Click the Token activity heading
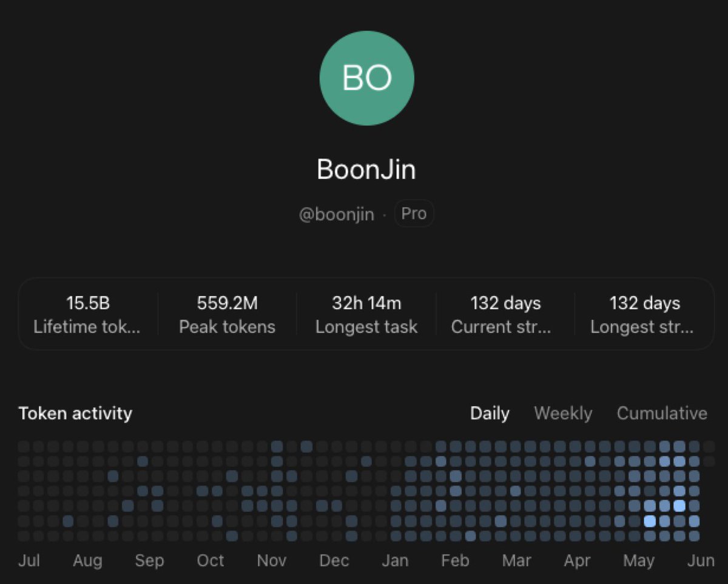Viewport: 728px width, 584px height. pos(75,413)
